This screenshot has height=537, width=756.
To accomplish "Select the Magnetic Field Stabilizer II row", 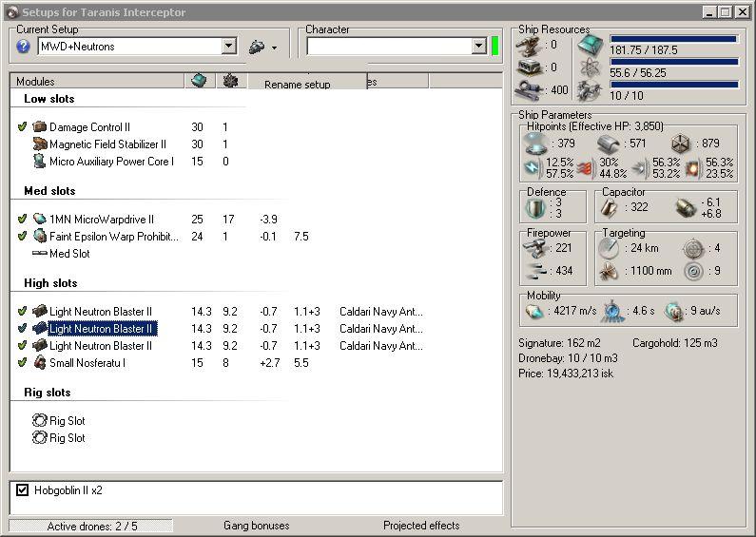I will 108,144.
